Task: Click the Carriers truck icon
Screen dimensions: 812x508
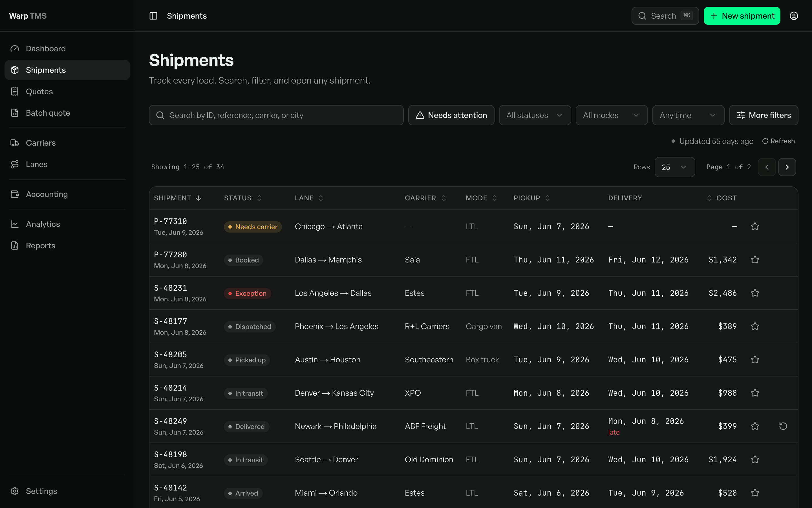Action: pyautogui.click(x=15, y=143)
